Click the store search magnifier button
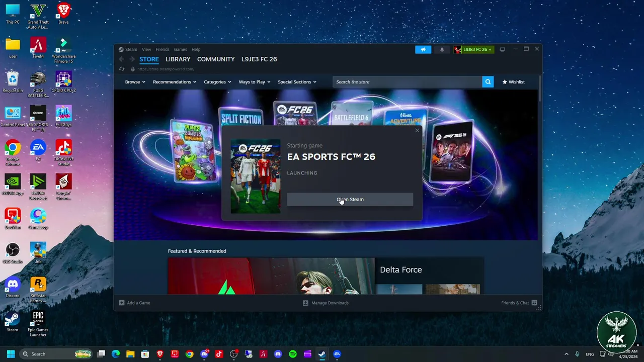Image resolution: width=644 pixels, height=362 pixels. 488,82
